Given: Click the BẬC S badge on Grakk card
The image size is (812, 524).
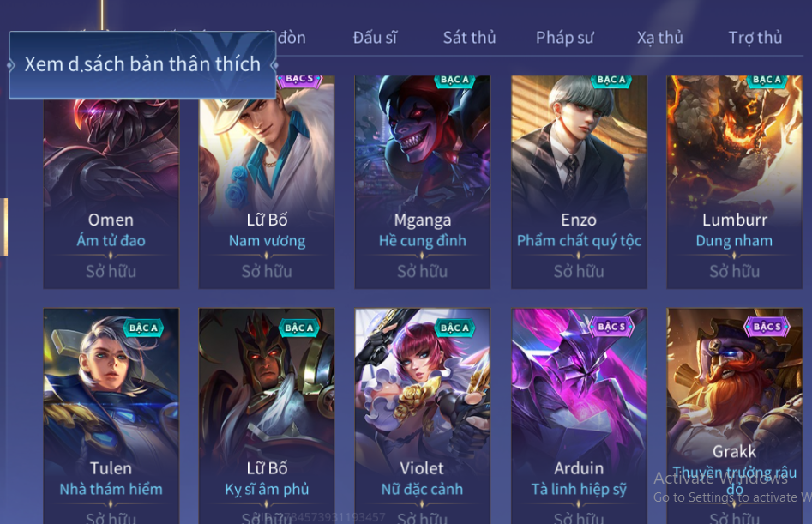Looking at the screenshot, I should coord(767,327).
